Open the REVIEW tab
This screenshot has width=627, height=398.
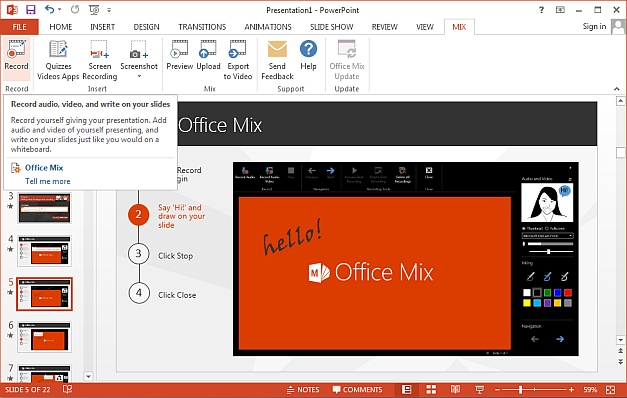385,27
